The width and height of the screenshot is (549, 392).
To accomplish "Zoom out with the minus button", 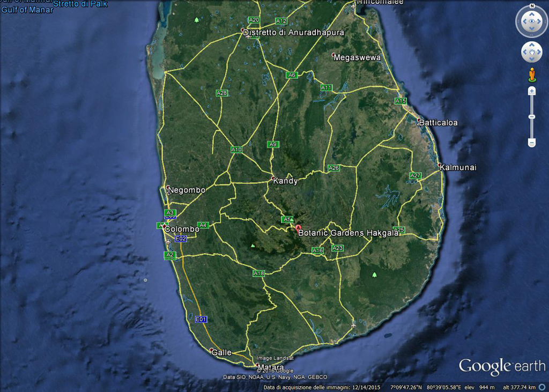I will 532,143.
